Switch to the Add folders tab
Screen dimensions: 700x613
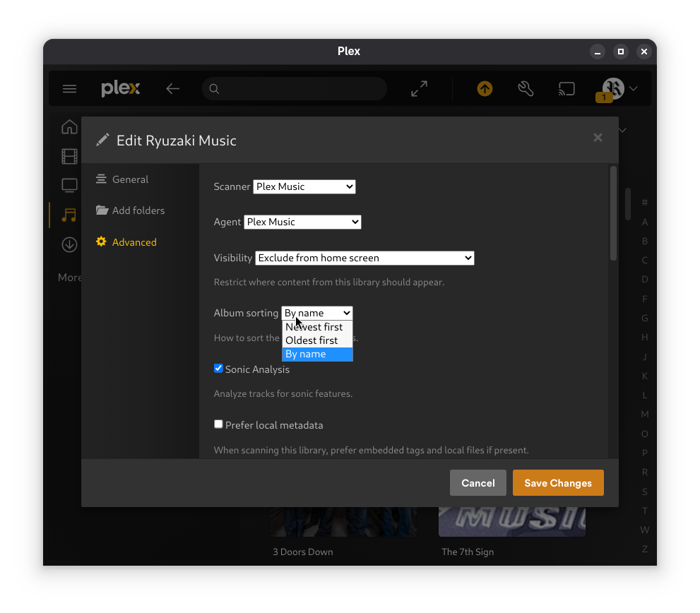[138, 210]
